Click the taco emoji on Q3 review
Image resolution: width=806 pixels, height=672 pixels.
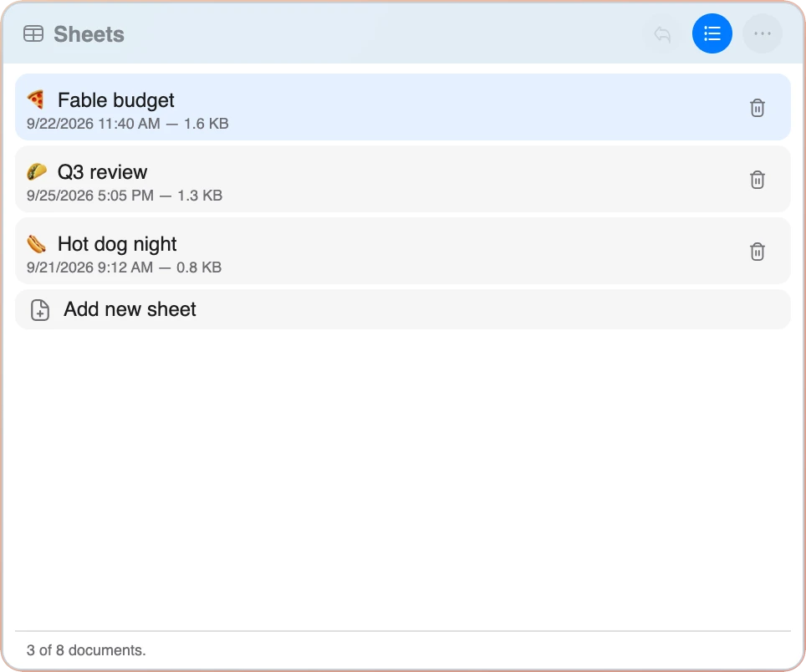pos(36,171)
